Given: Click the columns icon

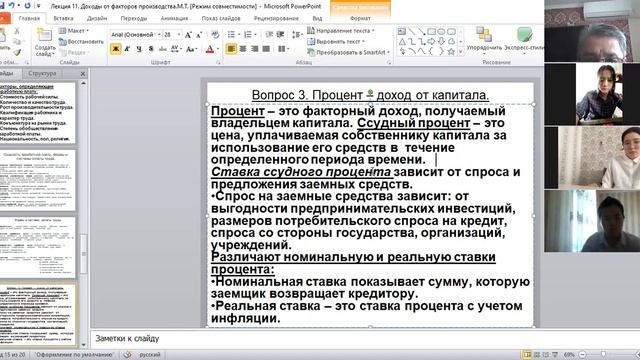Looking at the screenshot, I should coord(282,49).
